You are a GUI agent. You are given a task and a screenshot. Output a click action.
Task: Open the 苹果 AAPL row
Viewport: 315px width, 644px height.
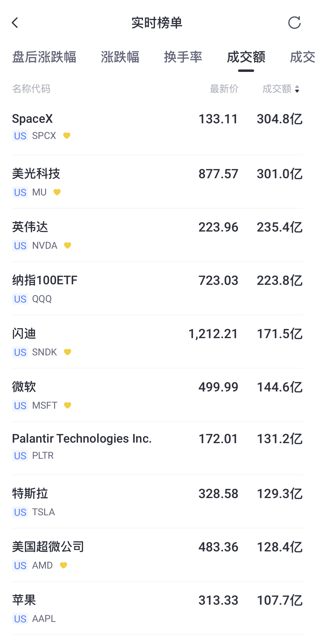pyautogui.click(x=157, y=608)
